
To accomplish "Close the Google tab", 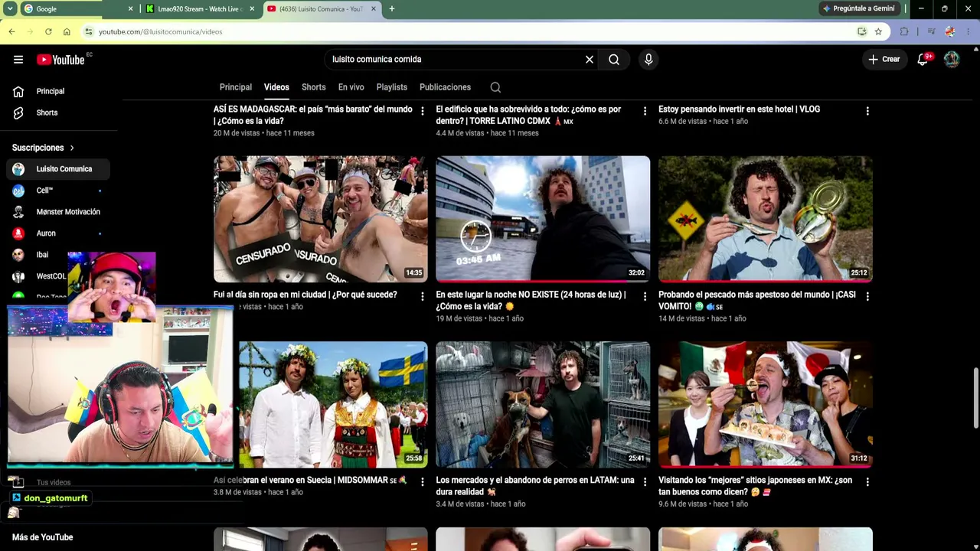I will [x=130, y=9].
